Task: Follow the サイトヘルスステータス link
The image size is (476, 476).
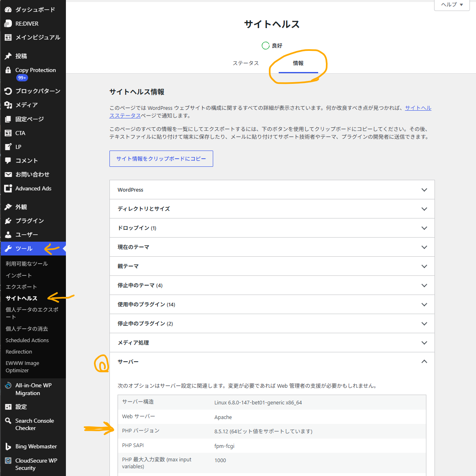Action: 418,108
